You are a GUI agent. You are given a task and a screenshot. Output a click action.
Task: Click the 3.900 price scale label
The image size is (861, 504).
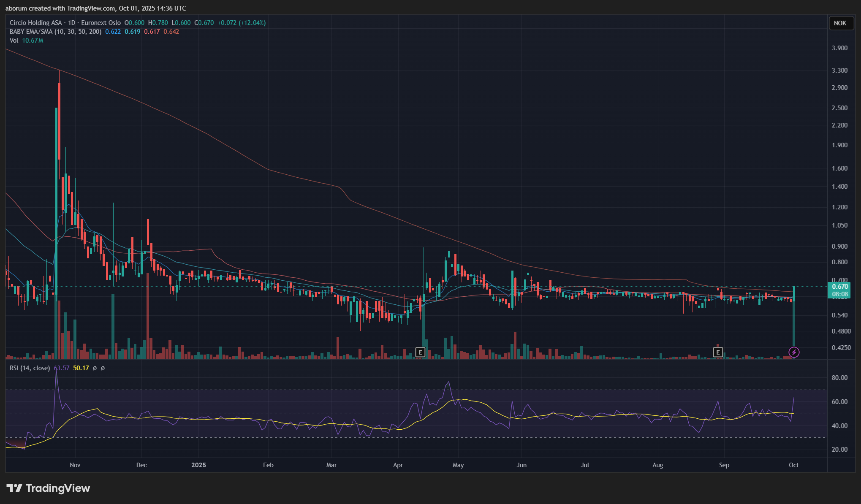pyautogui.click(x=839, y=48)
